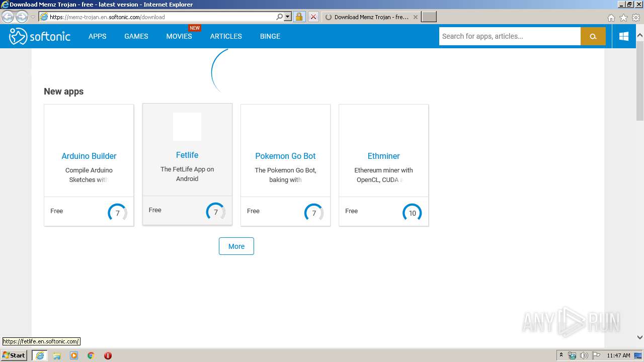Open the BINGE menu

(x=270, y=36)
